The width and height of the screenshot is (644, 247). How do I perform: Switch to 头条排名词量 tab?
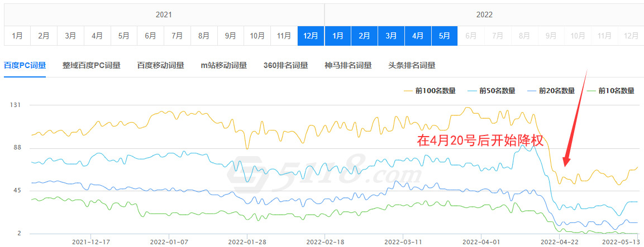pyautogui.click(x=412, y=65)
